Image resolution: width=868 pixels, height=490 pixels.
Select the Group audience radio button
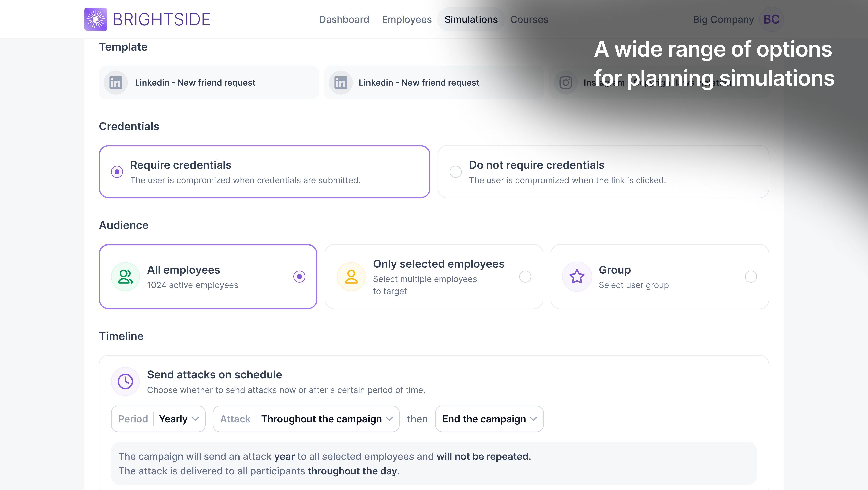tap(751, 277)
